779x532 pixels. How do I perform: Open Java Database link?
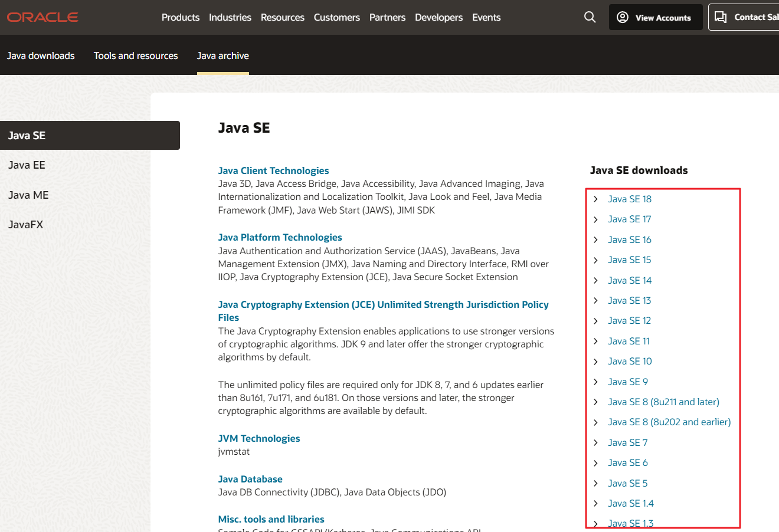pyautogui.click(x=250, y=479)
